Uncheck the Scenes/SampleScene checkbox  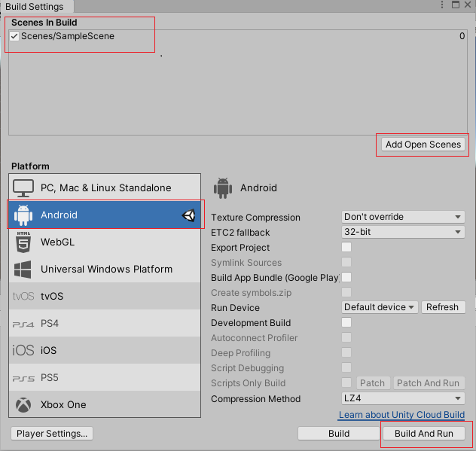coord(14,36)
